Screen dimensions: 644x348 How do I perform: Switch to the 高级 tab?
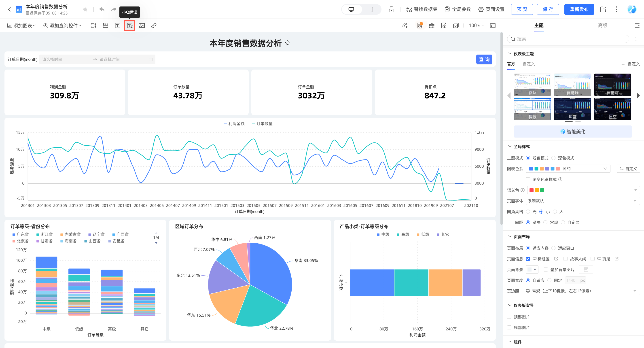602,25
